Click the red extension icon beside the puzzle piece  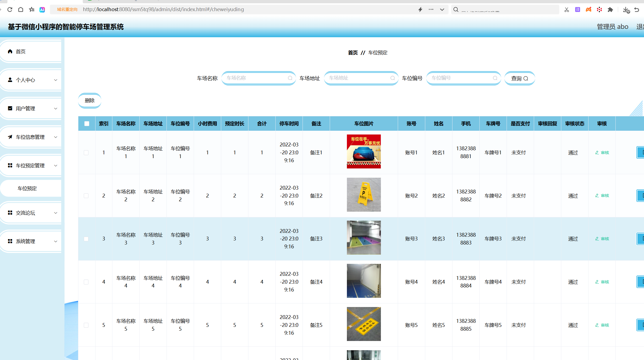(599, 10)
